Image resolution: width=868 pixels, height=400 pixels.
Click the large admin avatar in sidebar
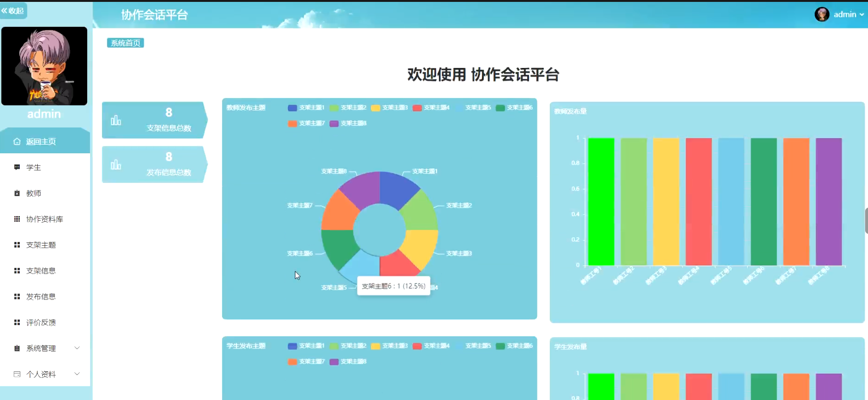tap(44, 66)
